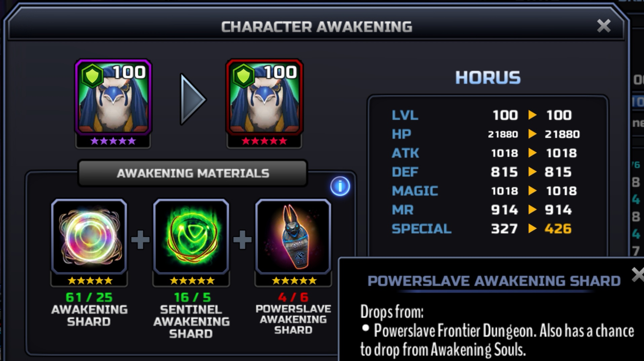644x361 pixels.
Task: Tap the red-framed awakened Horus portrait
Action: (265, 97)
